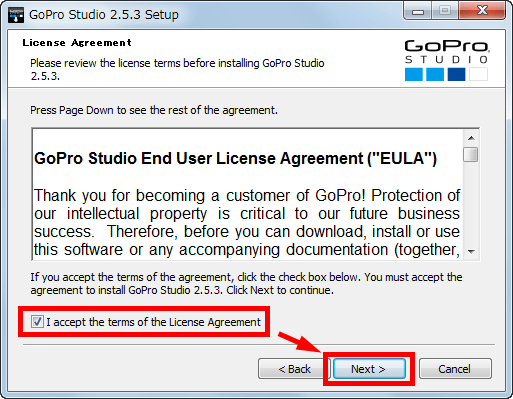Screen dimensions: 513x399
Task: Click the disabled maximize window button
Action: coord(445,11)
